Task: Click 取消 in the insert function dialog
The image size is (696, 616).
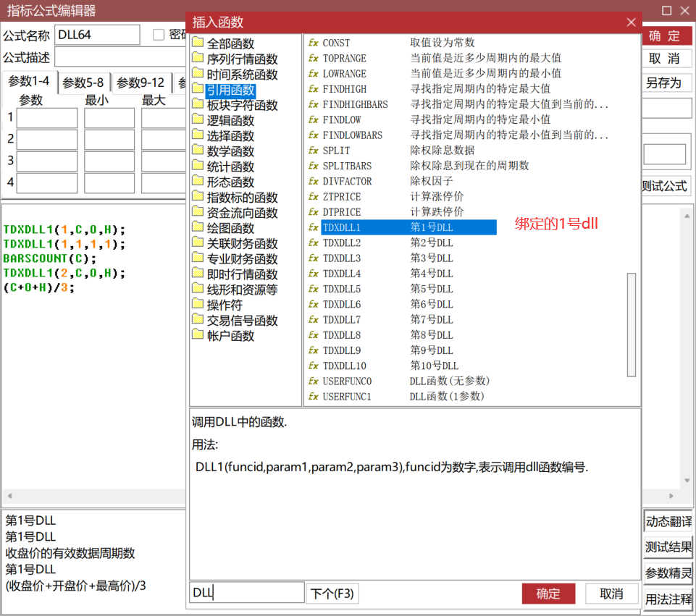Action: [612, 594]
